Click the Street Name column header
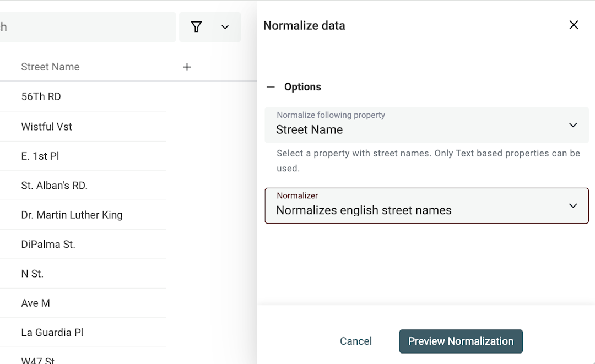Screen dimensions: 595x364 pyautogui.click(x=50, y=67)
